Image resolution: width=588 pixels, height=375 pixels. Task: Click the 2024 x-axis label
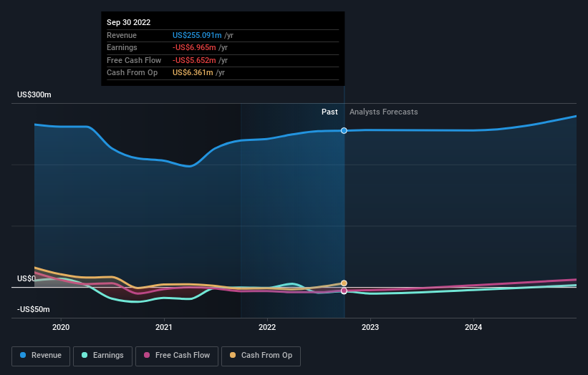click(473, 327)
